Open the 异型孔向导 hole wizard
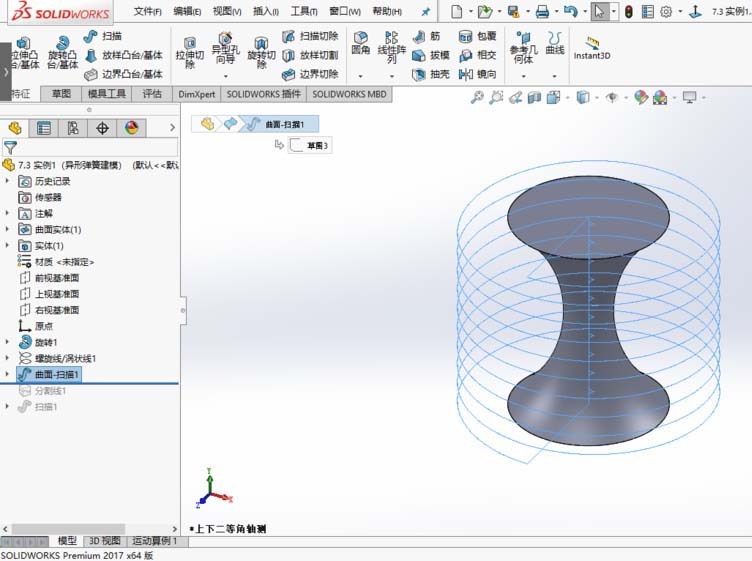 [225, 50]
